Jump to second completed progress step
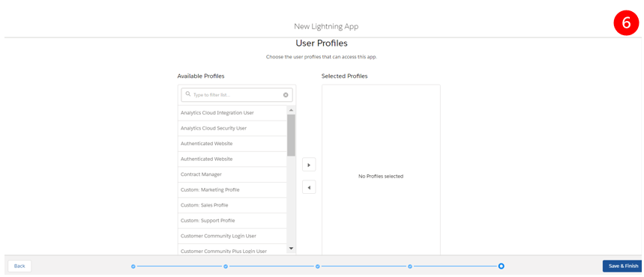Viewport: 644px width, 277px height. [226, 267]
